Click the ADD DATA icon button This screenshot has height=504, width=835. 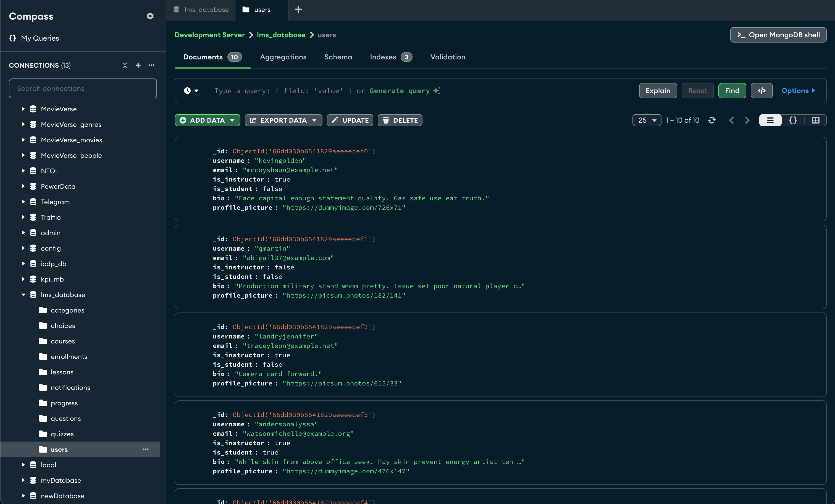point(183,120)
